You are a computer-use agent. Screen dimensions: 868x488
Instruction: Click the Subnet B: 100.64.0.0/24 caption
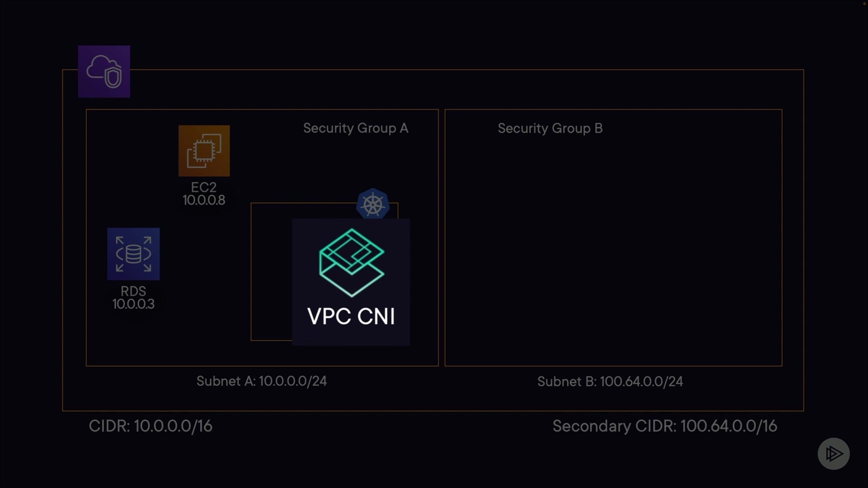610,382
